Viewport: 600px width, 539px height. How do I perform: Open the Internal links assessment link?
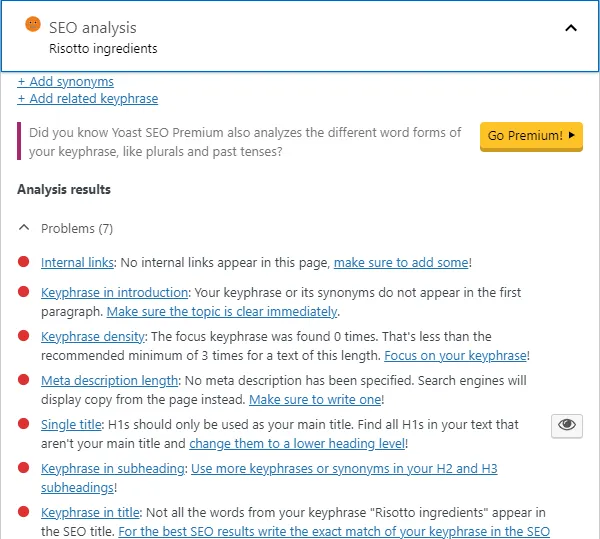(77, 262)
